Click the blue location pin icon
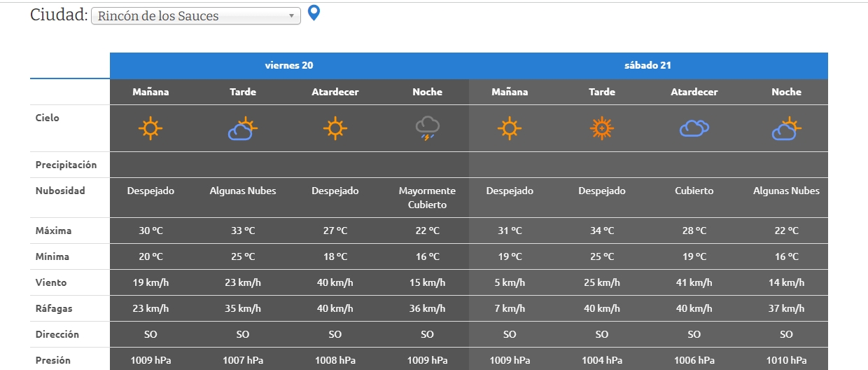This screenshot has height=370, width=868. tap(314, 13)
